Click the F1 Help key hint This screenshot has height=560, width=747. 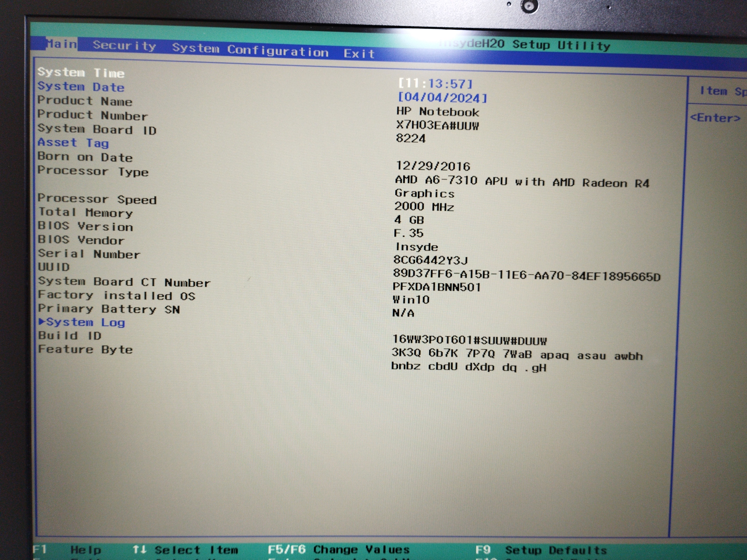67,549
